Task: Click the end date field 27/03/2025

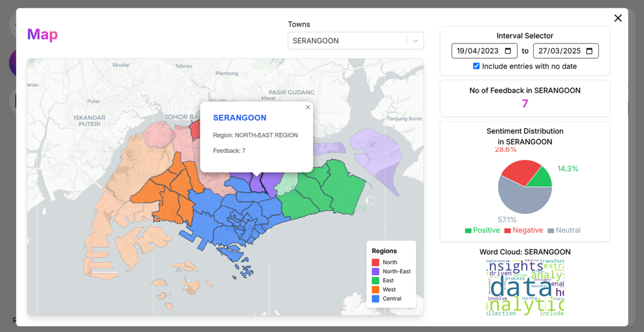Action: click(559, 51)
